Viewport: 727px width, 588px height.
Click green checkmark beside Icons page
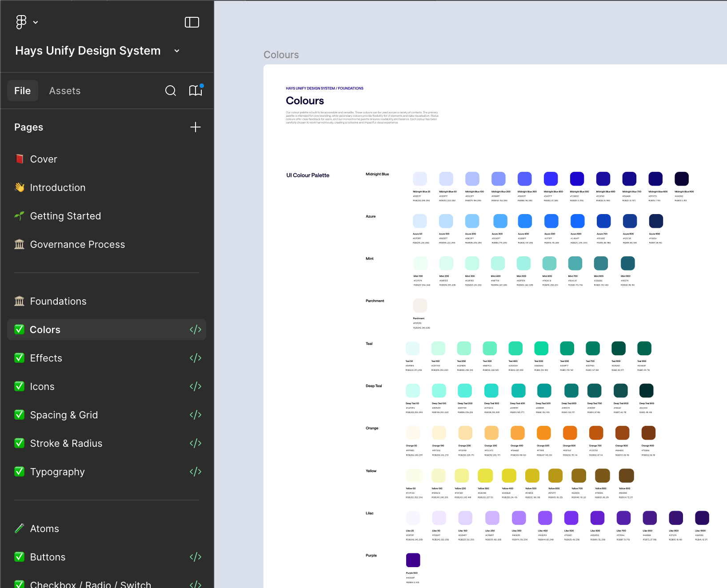(x=20, y=386)
